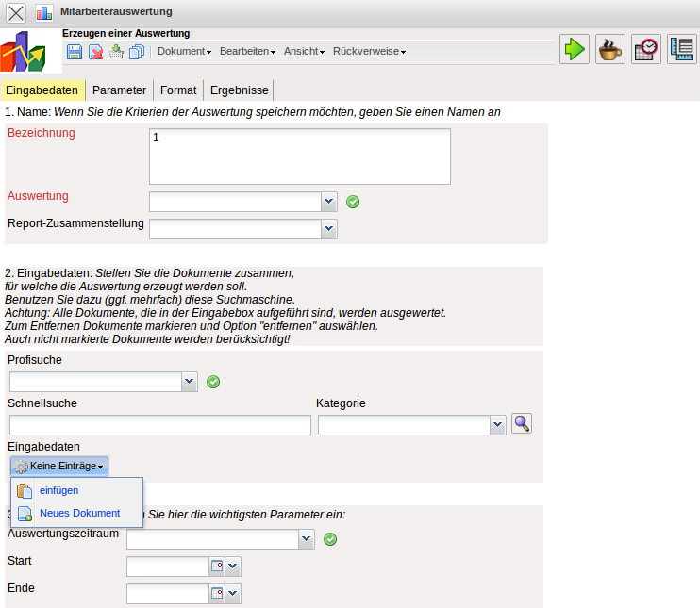Click the green checkmark beside Auswertung dropdown
700x608 pixels.
[353, 201]
